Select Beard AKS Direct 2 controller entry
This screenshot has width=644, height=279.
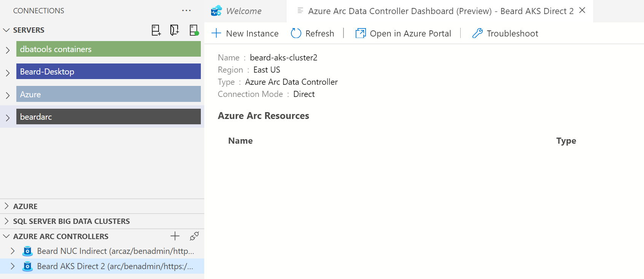coord(102,266)
